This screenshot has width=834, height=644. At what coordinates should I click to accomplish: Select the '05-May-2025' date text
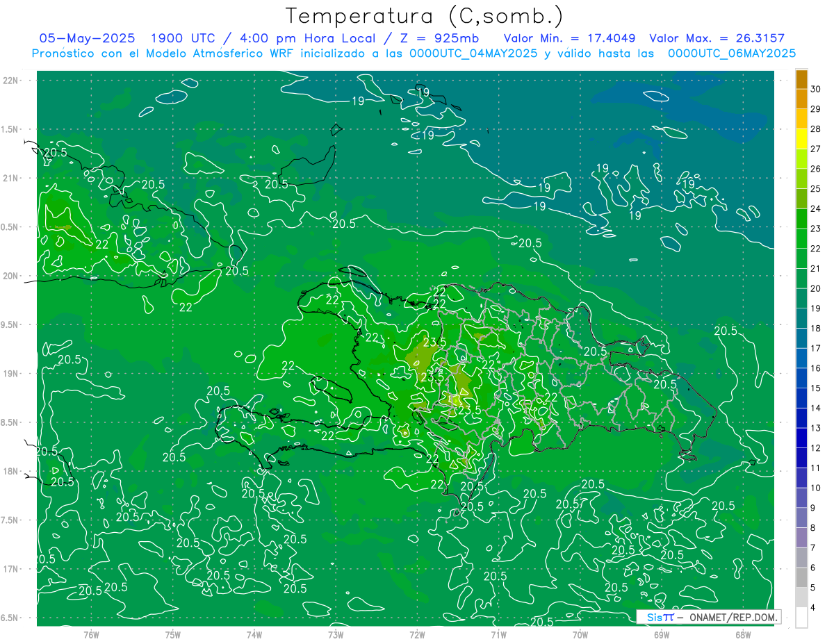point(86,38)
